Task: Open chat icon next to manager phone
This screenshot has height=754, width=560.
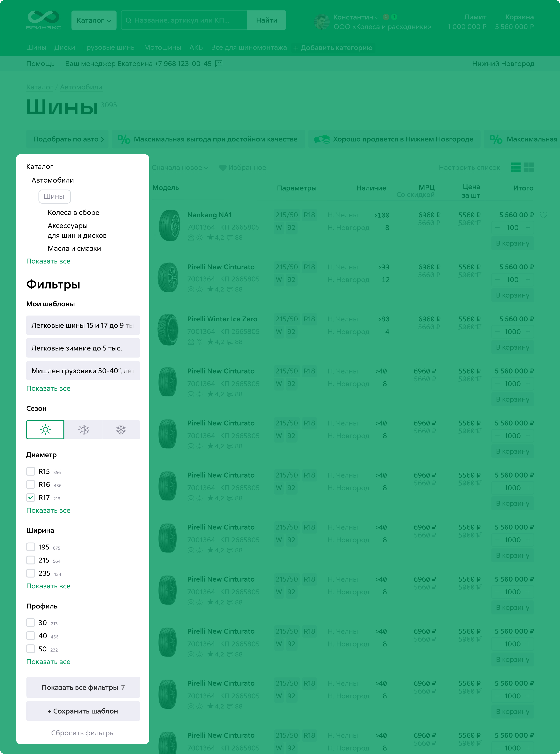Action: pos(219,63)
